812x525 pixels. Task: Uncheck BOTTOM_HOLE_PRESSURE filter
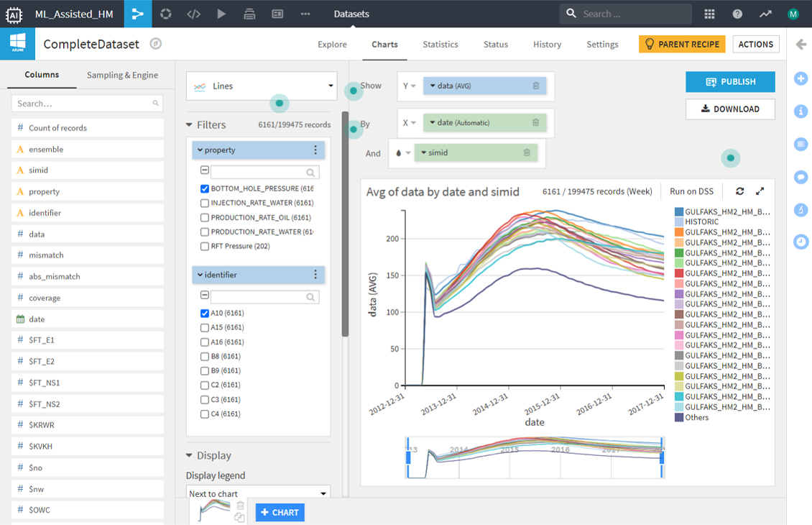(205, 188)
